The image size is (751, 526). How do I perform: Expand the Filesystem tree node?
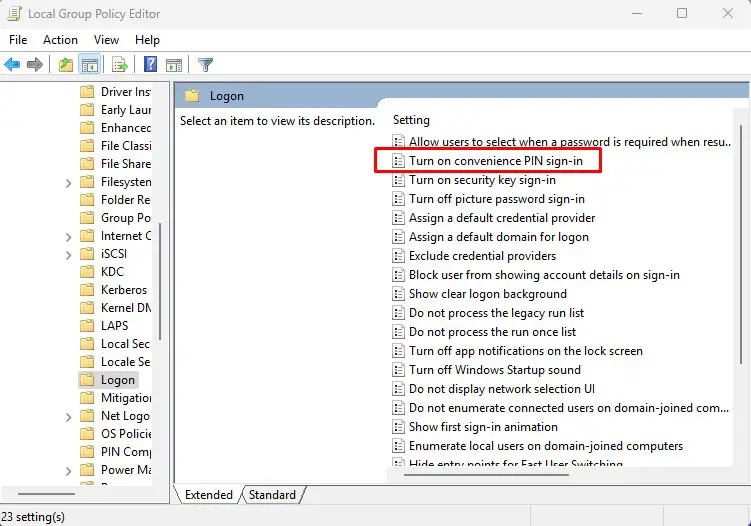(68, 183)
